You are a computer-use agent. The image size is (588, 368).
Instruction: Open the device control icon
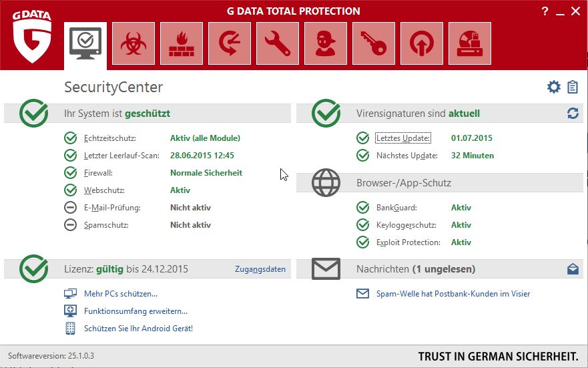tap(470, 43)
